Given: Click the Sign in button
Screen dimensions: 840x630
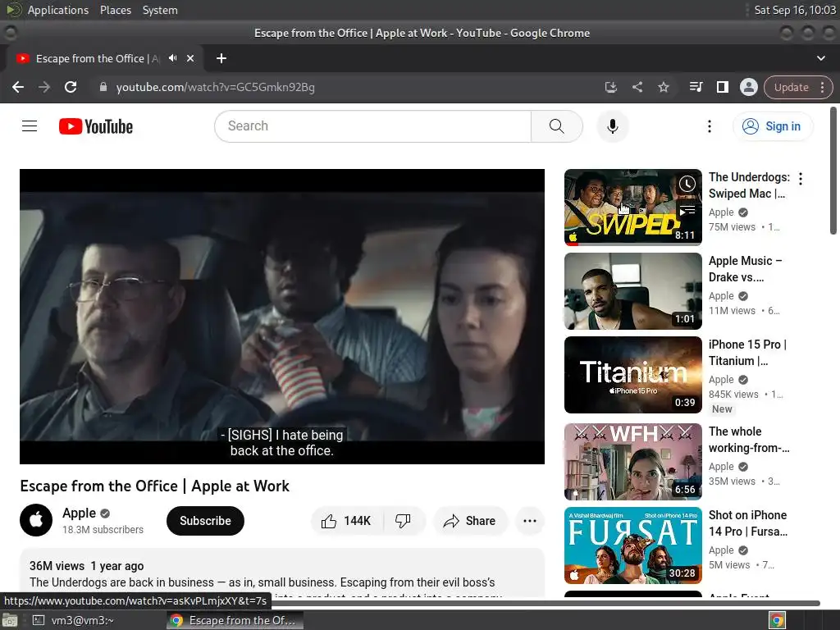Looking at the screenshot, I should coord(773,126).
